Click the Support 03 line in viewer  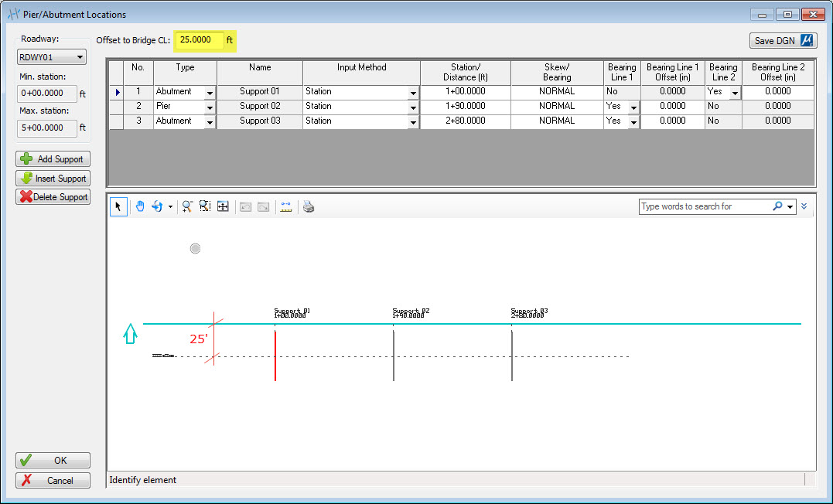point(512,356)
